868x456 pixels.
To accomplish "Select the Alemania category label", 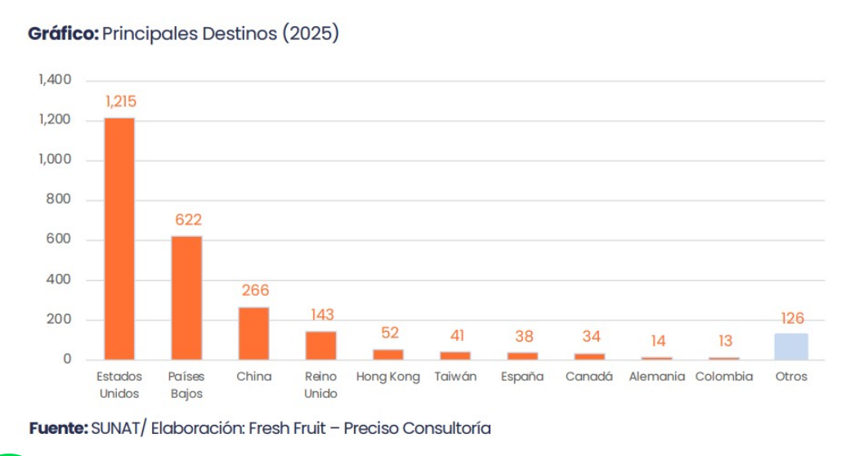I will coord(657,377).
